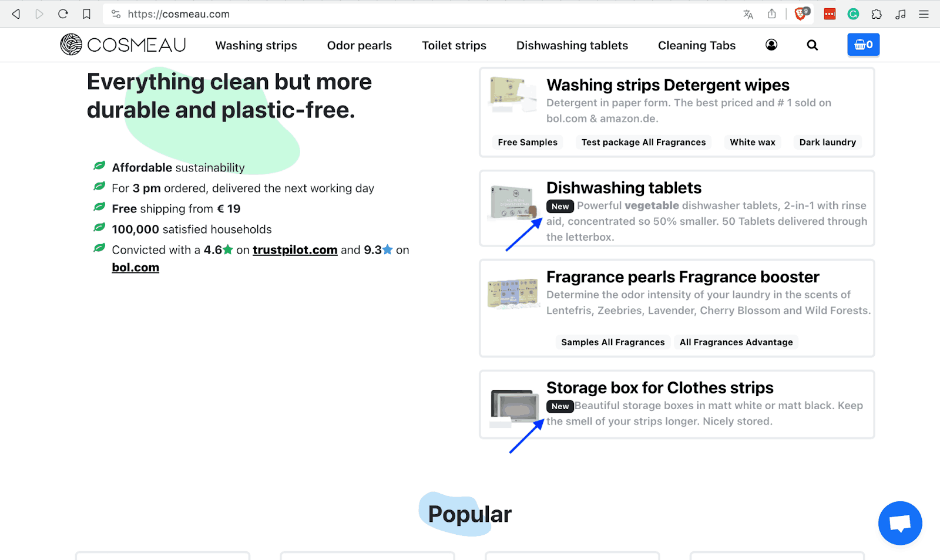Open the user account icon

coord(771,45)
